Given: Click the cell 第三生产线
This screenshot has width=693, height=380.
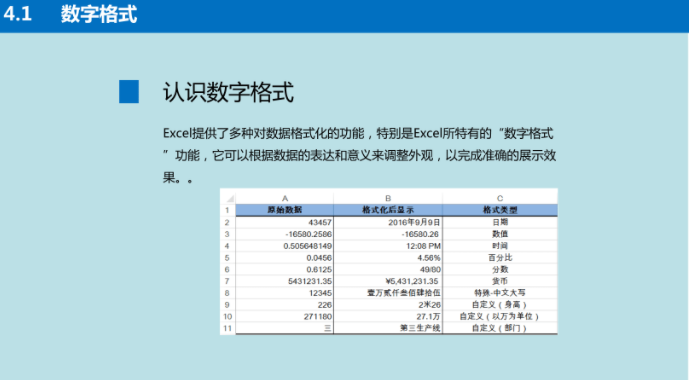Looking at the screenshot, I should click(388, 328).
